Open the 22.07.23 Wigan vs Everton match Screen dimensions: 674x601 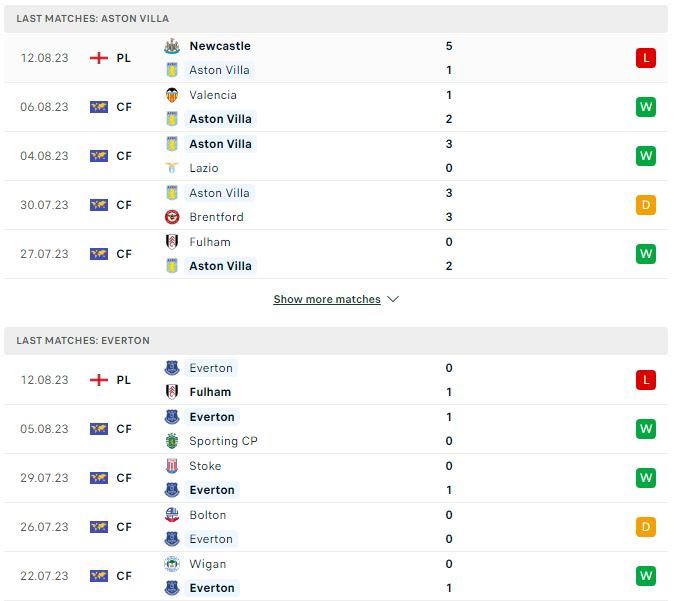click(336, 576)
